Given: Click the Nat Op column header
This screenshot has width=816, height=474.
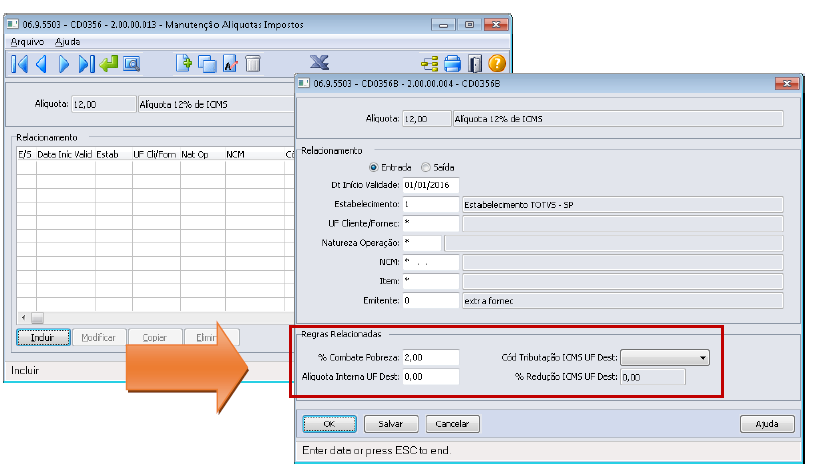Looking at the screenshot, I should coord(202,154).
